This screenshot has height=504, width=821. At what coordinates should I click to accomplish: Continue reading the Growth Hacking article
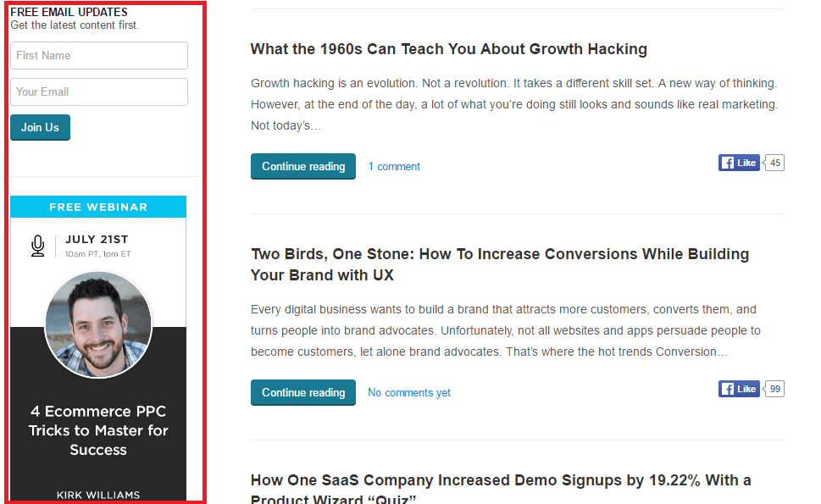(303, 166)
